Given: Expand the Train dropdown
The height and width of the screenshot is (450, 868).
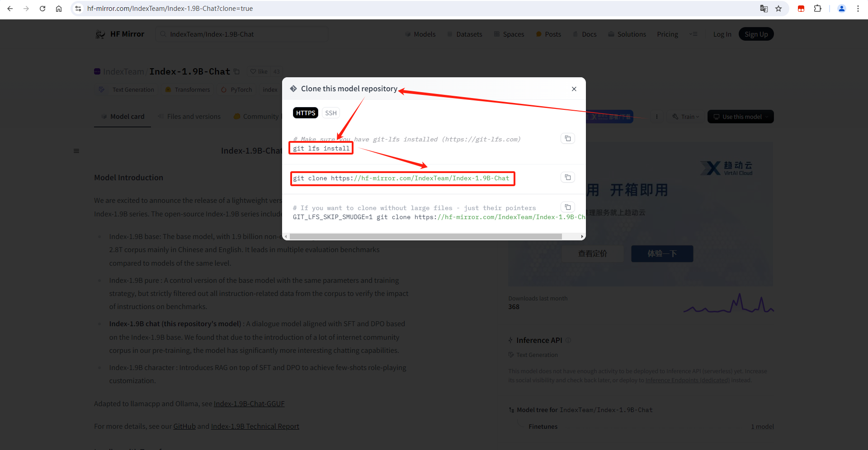Looking at the screenshot, I should pos(685,117).
